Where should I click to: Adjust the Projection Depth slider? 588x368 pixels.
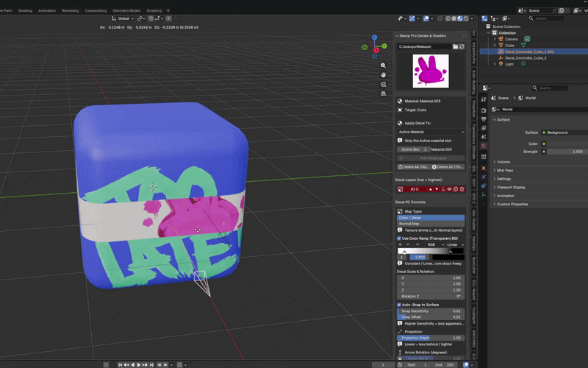pos(431,338)
